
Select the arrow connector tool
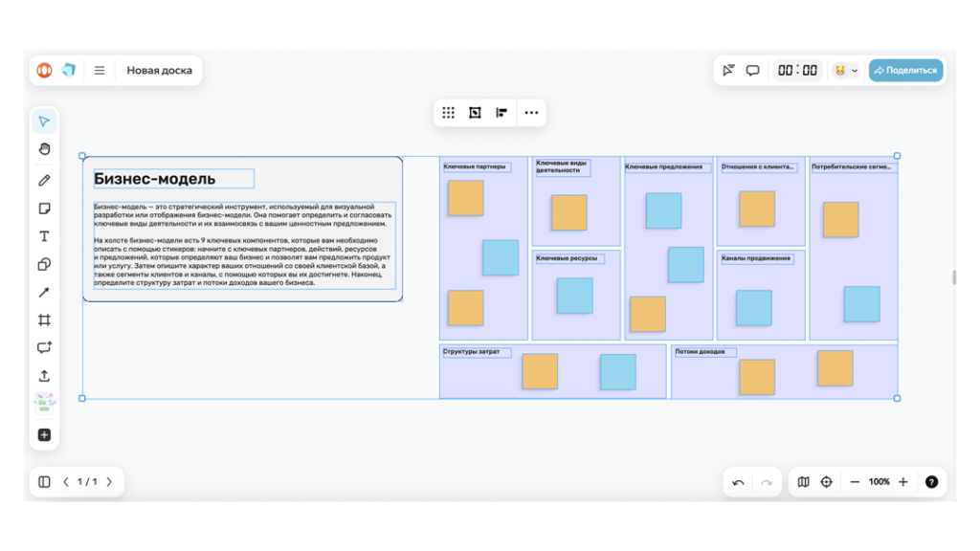(44, 293)
